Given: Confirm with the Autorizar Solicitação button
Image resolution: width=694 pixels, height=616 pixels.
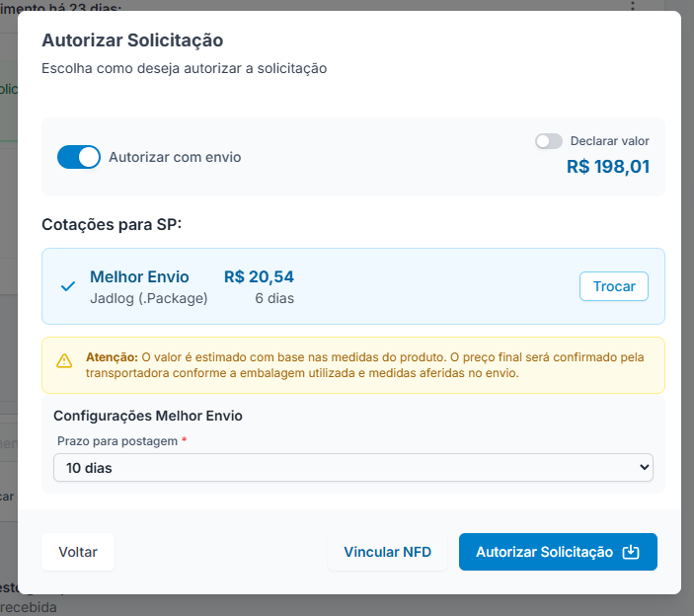Looking at the screenshot, I should (x=558, y=552).
